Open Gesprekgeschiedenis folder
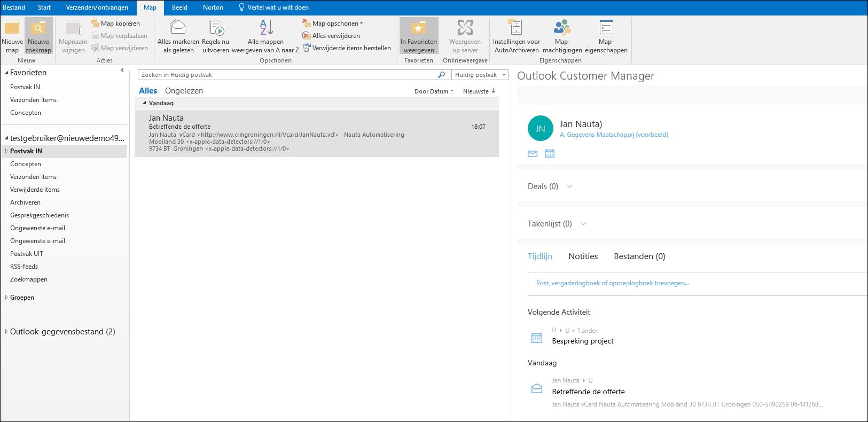 (40, 215)
